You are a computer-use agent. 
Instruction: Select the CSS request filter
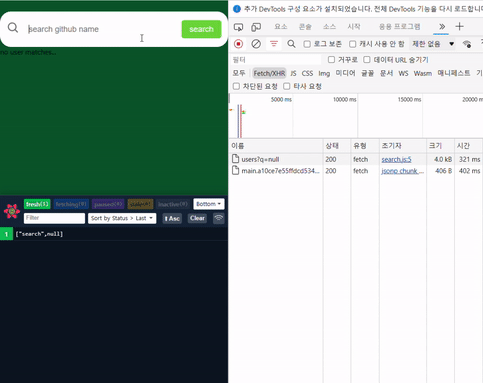pos(307,73)
